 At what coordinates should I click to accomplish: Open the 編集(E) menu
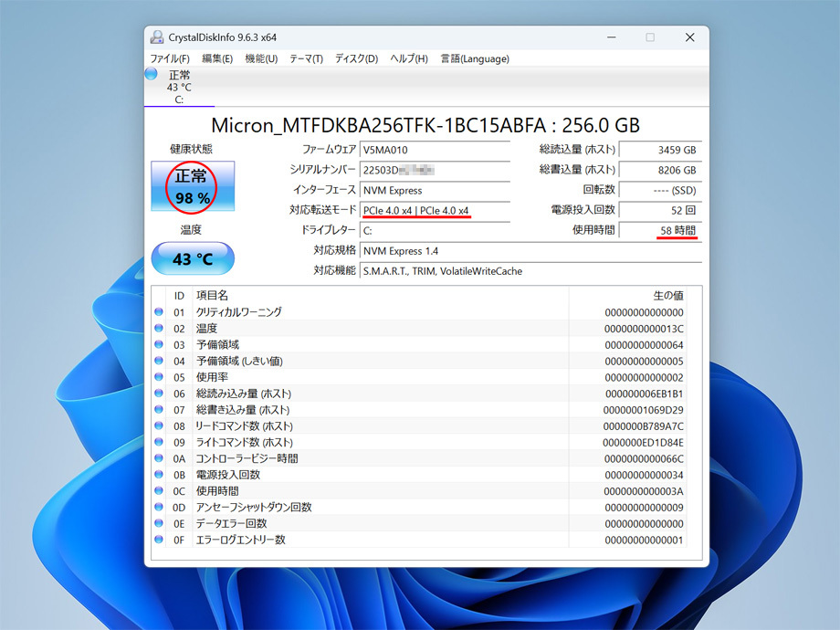point(217,58)
